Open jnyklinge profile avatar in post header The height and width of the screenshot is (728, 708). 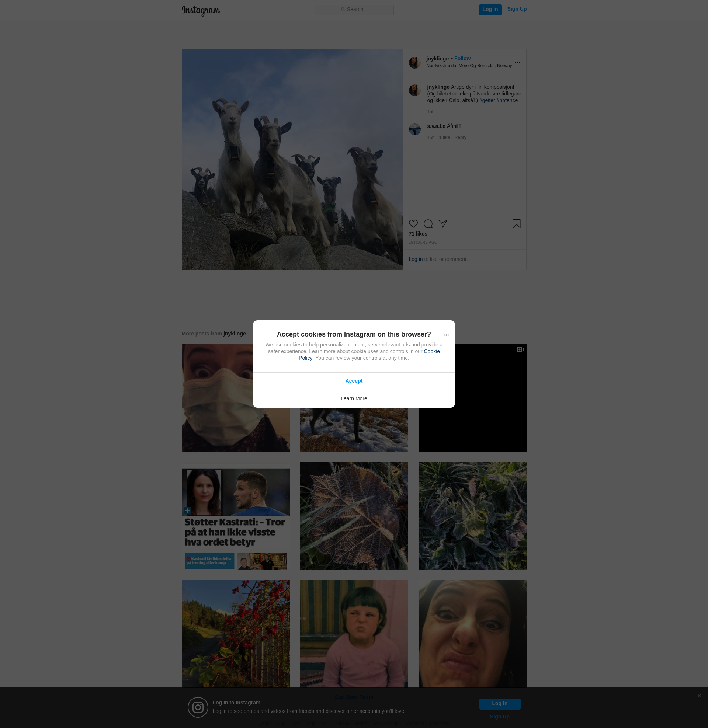(x=414, y=62)
